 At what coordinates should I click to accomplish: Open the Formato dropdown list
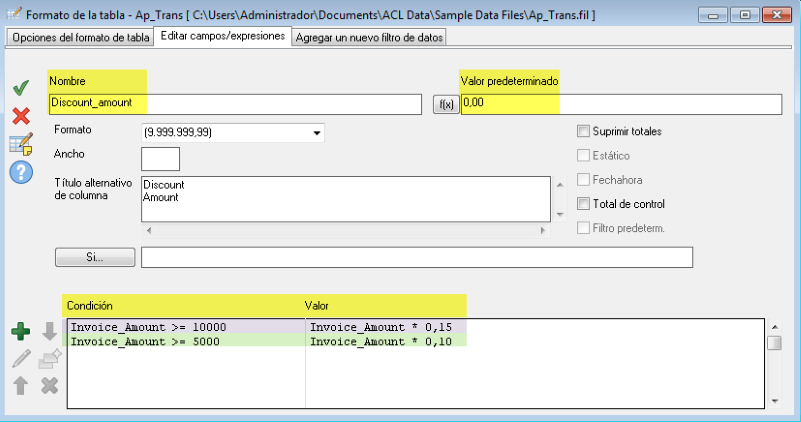pyautogui.click(x=317, y=132)
